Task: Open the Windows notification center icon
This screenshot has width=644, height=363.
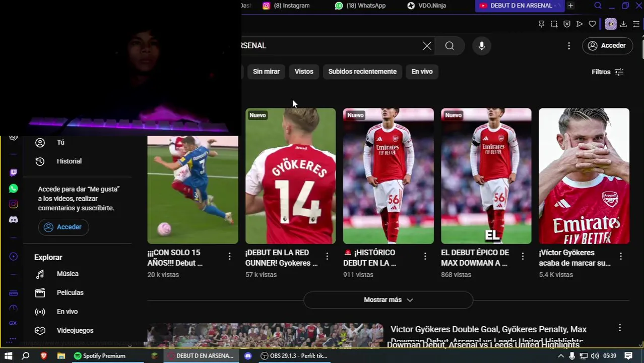Action: pyautogui.click(x=628, y=356)
